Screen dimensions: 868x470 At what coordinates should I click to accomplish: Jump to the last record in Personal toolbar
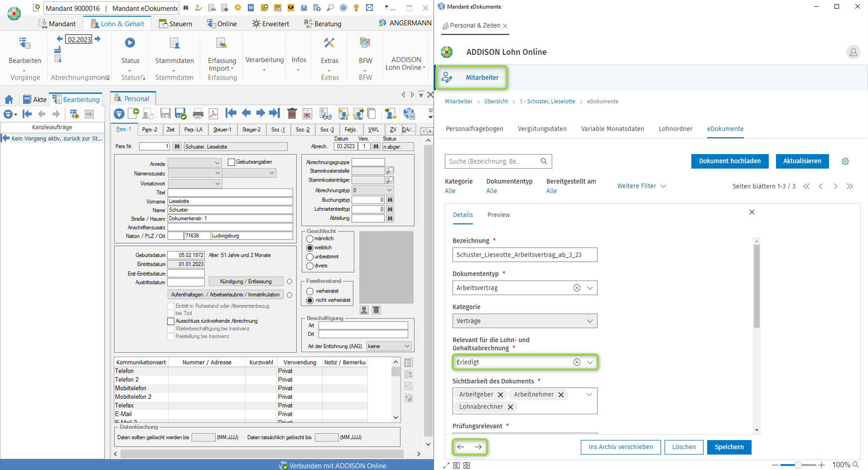[x=275, y=113]
